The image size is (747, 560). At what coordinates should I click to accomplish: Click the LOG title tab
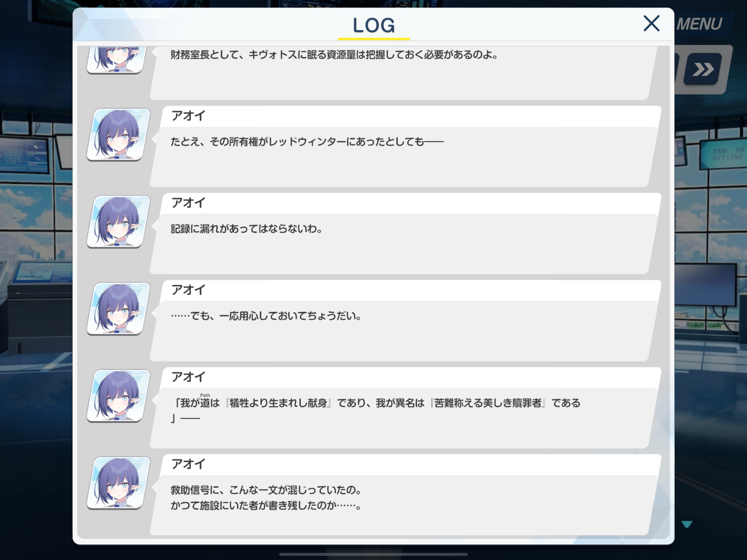(373, 26)
